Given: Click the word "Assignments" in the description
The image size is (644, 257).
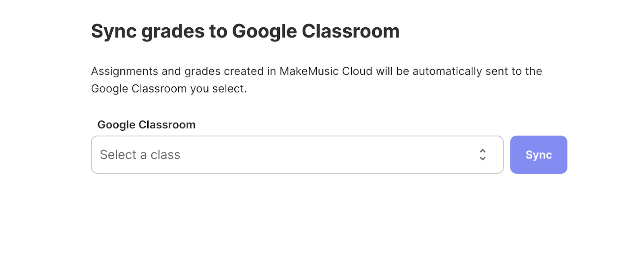Looking at the screenshot, I should pos(124,71).
